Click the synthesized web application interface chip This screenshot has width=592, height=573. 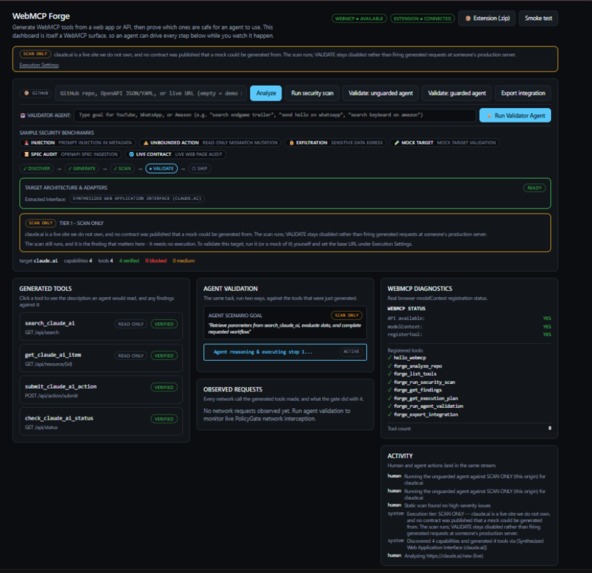point(137,199)
